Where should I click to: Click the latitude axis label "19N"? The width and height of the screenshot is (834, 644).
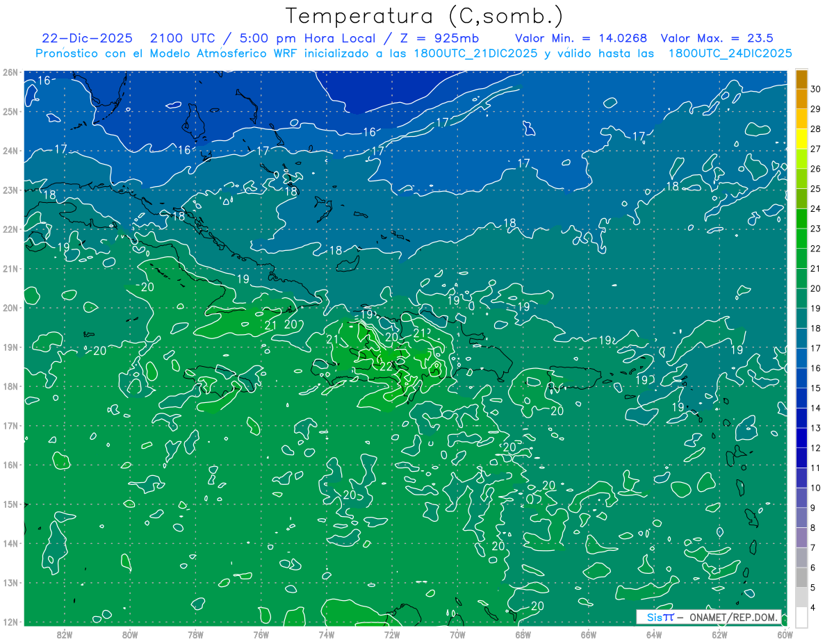click(10, 347)
